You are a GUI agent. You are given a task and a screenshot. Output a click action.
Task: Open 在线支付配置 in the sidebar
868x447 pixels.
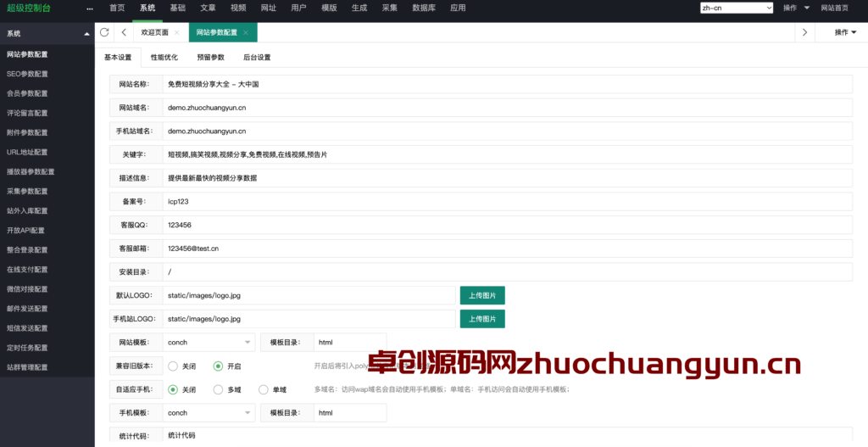point(28,270)
